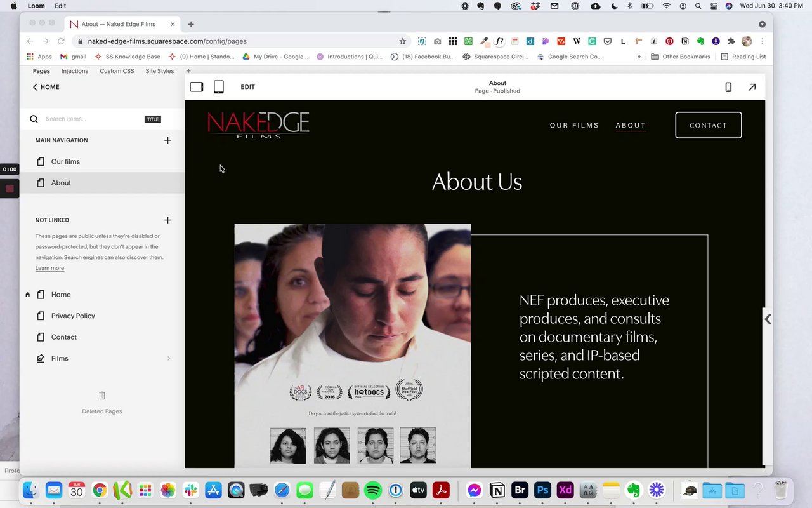
Task: Click the browser address bar
Action: tap(240, 41)
